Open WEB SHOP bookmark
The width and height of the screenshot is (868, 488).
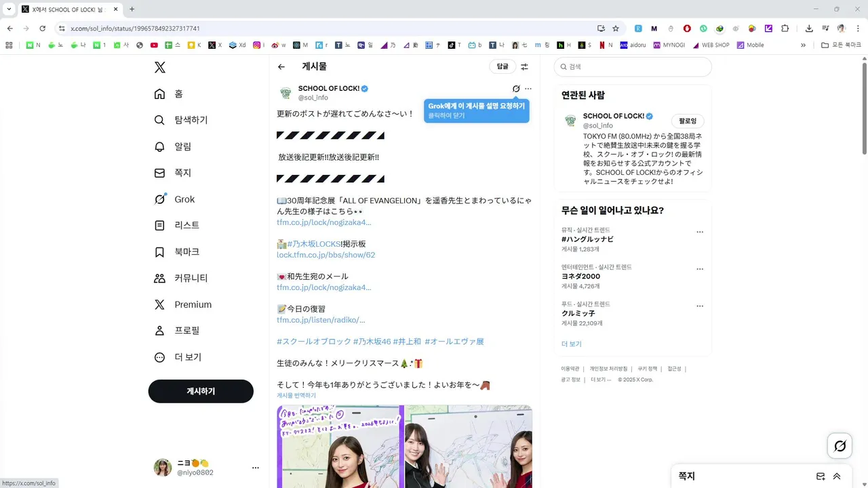click(711, 45)
